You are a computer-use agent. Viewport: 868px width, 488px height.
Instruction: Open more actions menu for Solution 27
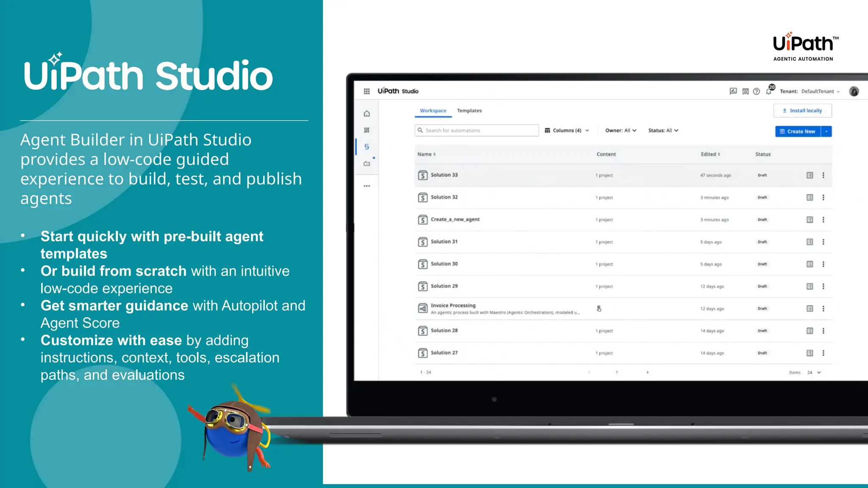click(823, 353)
